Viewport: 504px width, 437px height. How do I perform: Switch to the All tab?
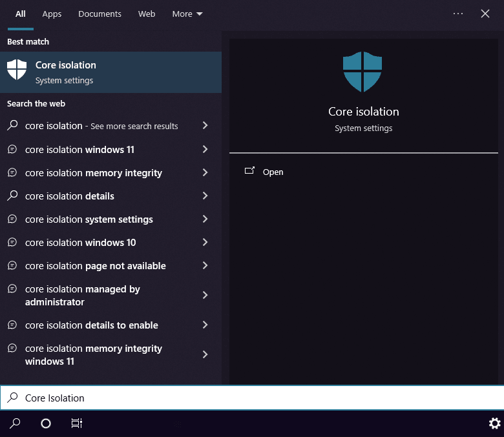click(20, 14)
